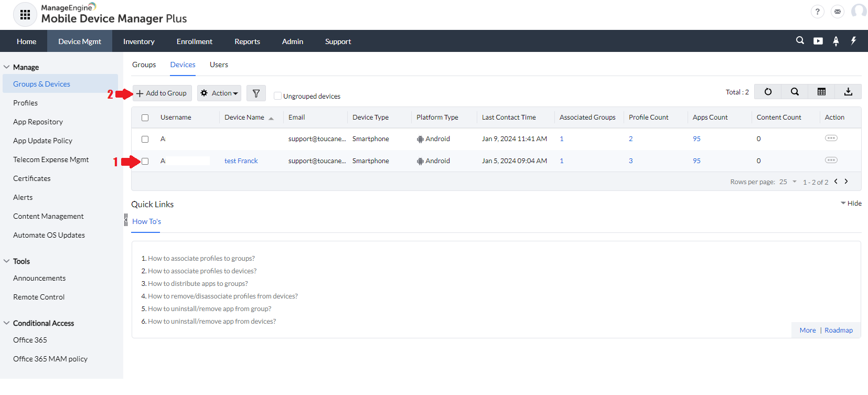868x395 pixels.
Task: Open Office 365 MAM policy
Action: tap(50, 359)
